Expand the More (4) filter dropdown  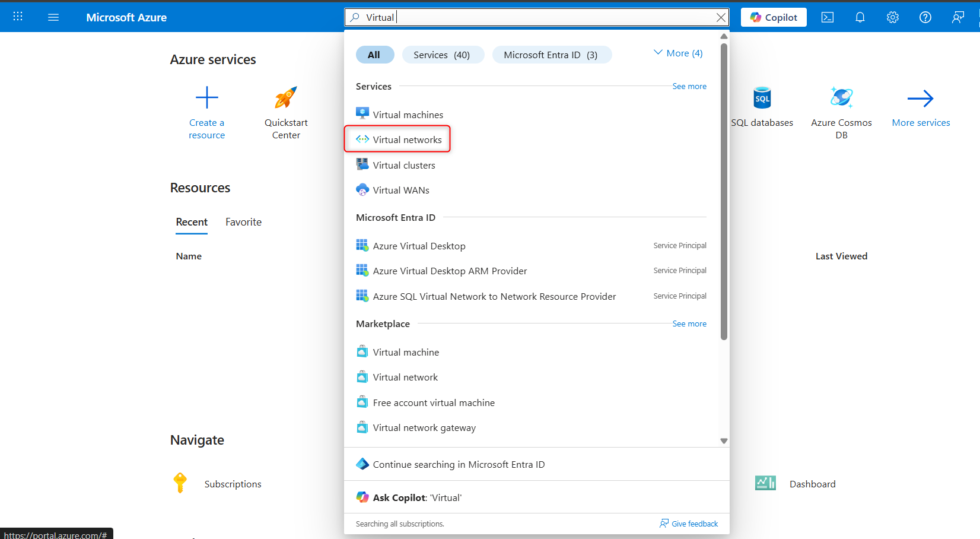pyautogui.click(x=678, y=53)
